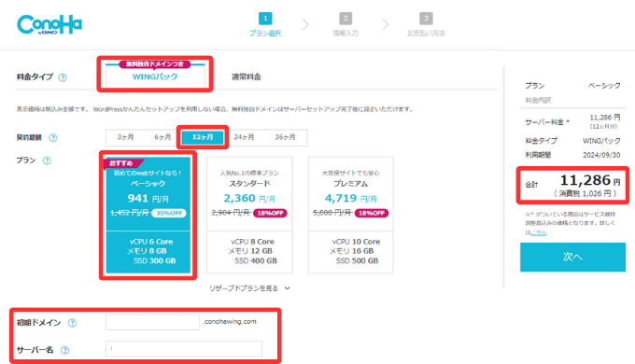Viewport: 635px width, 364px height.
Task: Choose the 6ヶ月 contract period
Action: pyautogui.click(x=162, y=137)
